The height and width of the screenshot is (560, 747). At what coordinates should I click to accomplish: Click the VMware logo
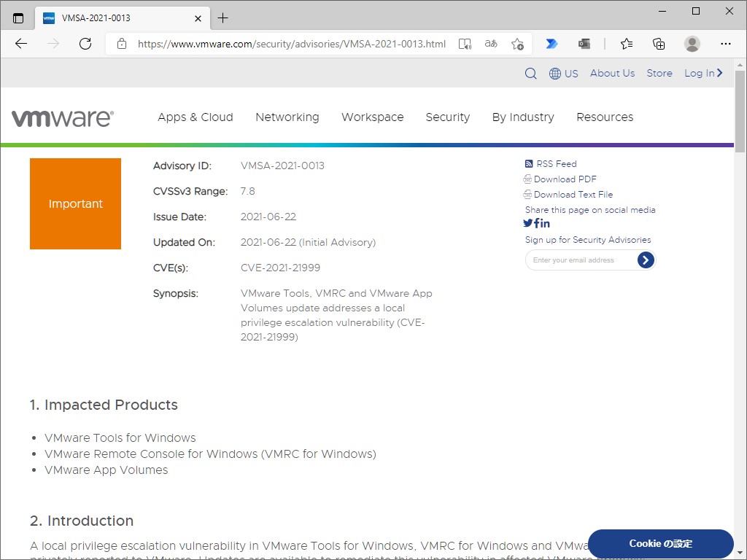click(x=63, y=117)
